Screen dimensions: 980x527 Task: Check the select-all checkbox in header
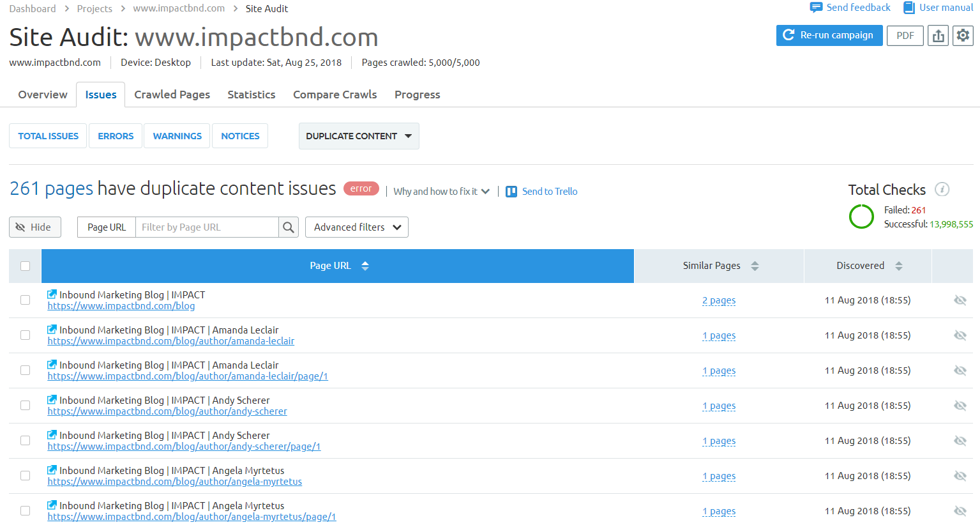[26, 266]
